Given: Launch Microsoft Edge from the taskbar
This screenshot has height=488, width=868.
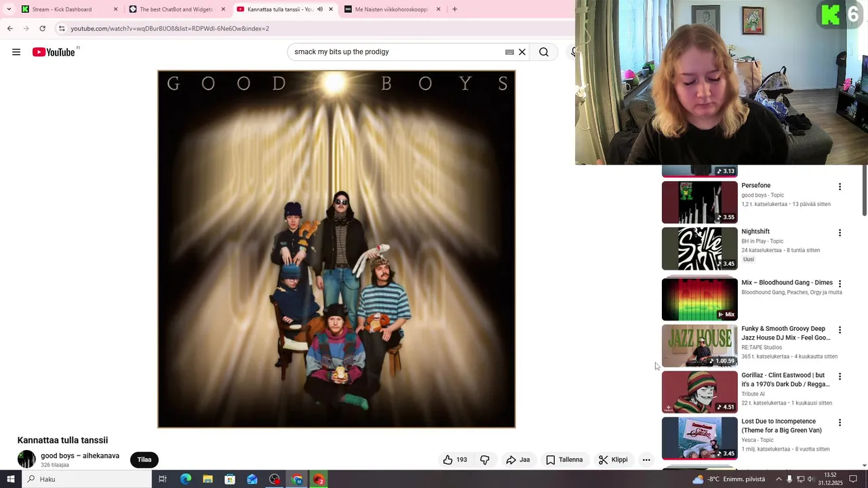Looking at the screenshot, I should tap(185, 479).
